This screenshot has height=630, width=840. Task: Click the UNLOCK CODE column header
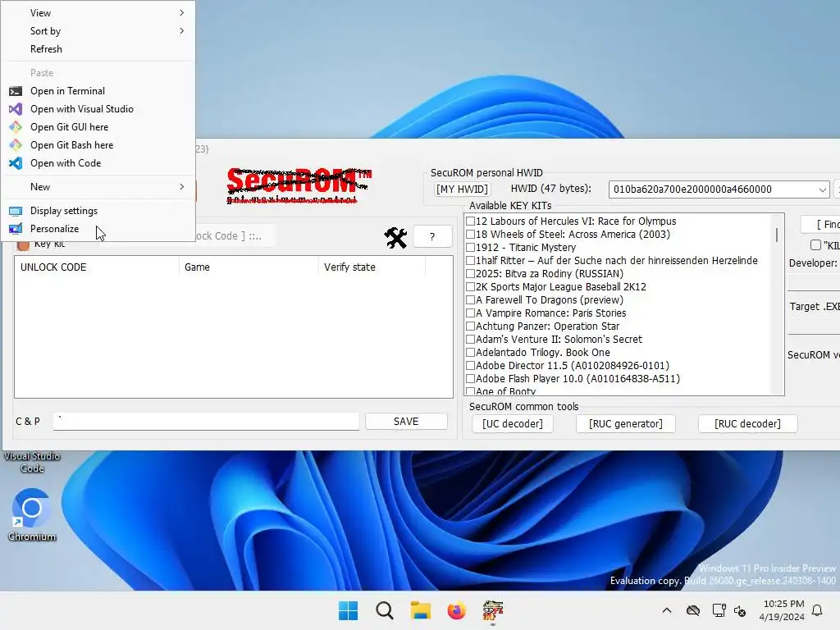[97, 267]
